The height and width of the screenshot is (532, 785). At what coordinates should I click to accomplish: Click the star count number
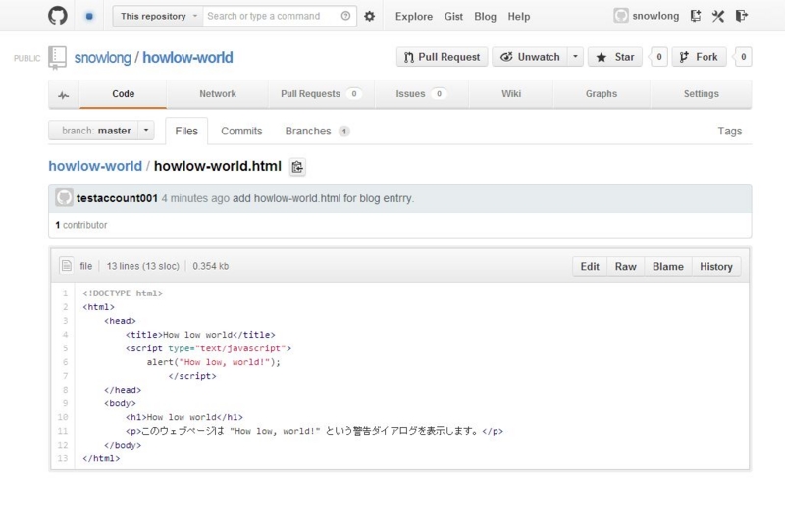pos(658,57)
